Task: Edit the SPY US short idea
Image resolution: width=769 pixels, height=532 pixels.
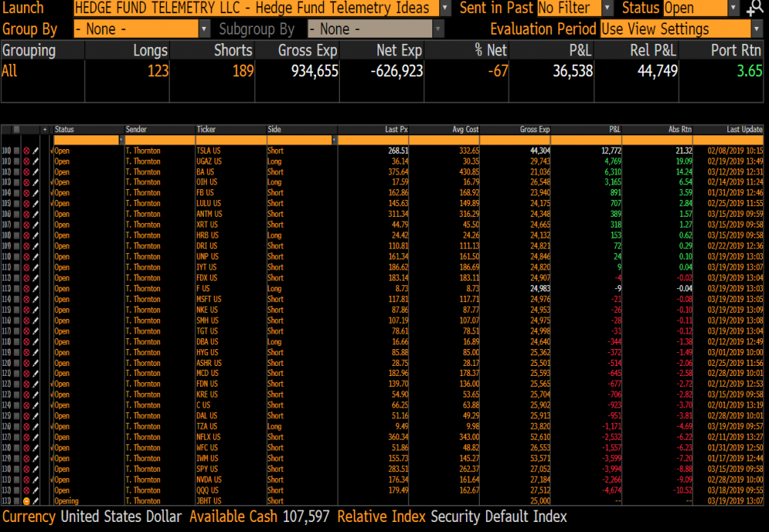Action: [x=35, y=470]
